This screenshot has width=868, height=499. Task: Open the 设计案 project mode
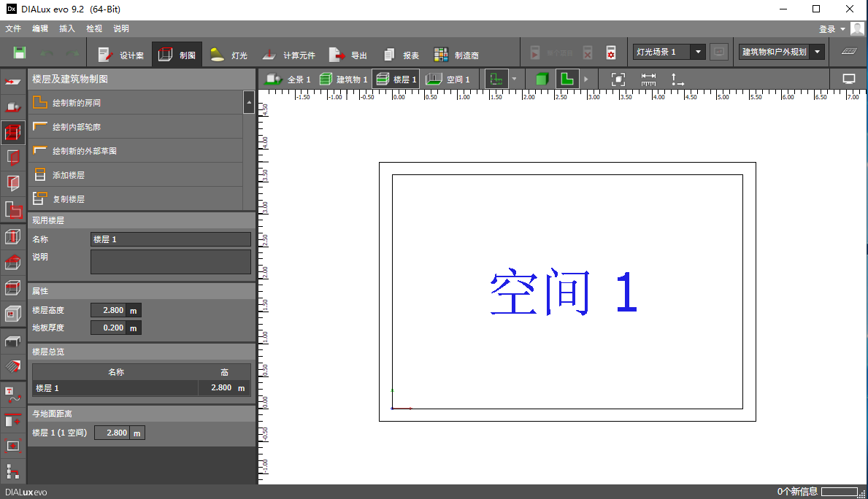pyautogui.click(x=120, y=55)
